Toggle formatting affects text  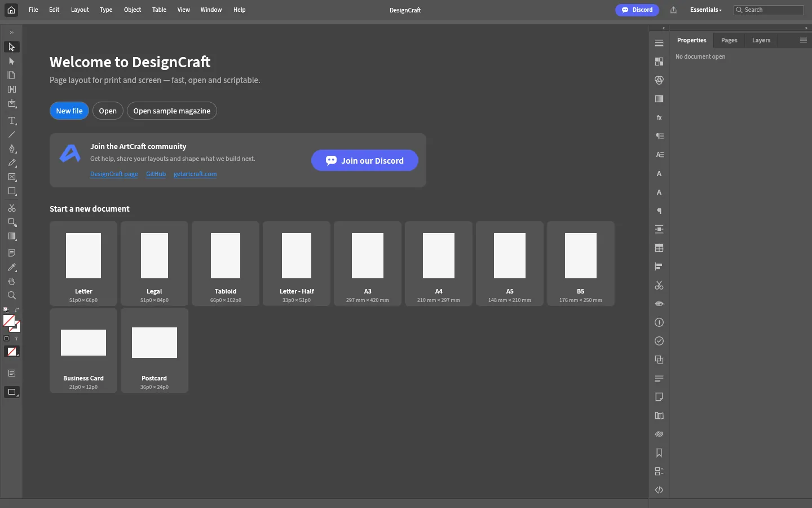[16, 339]
